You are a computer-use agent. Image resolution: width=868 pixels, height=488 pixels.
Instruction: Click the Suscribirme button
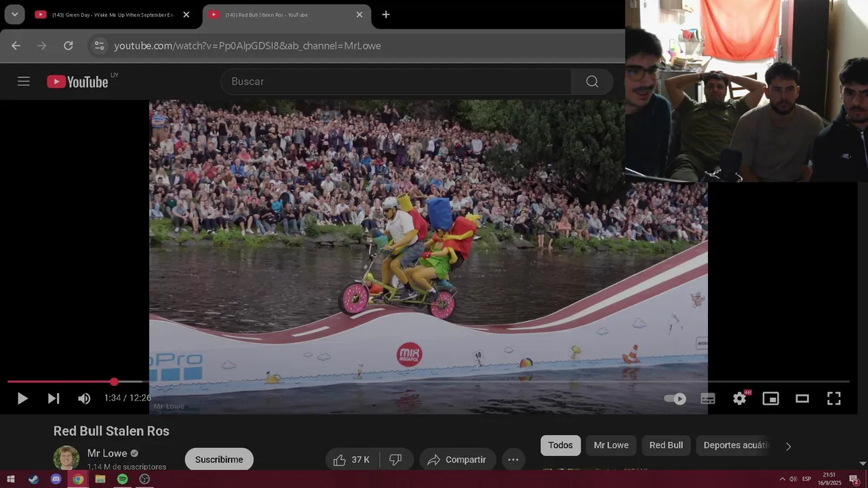(x=219, y=460)
